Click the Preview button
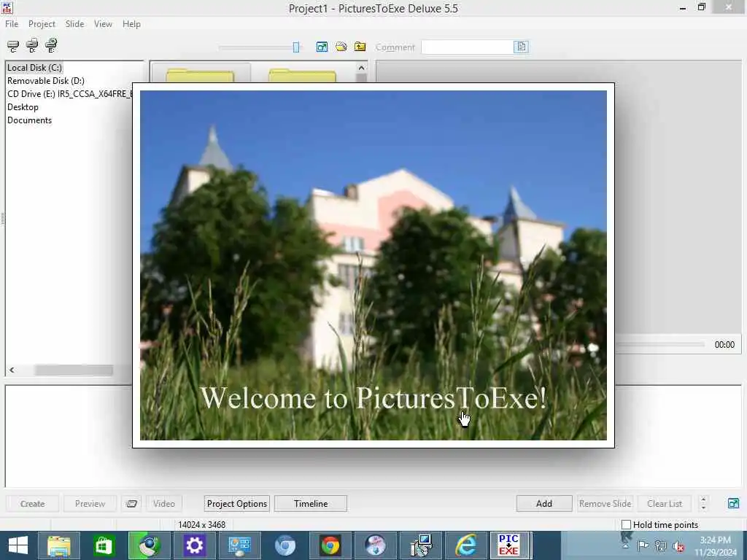 pos(90,503)
